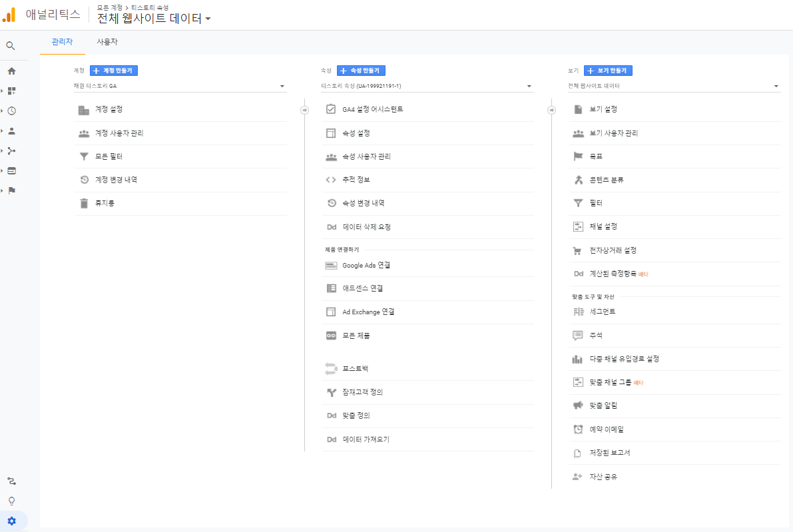Open 포스트백 settings
Viewport: 793px width, 532px height.
click(428, 369)
